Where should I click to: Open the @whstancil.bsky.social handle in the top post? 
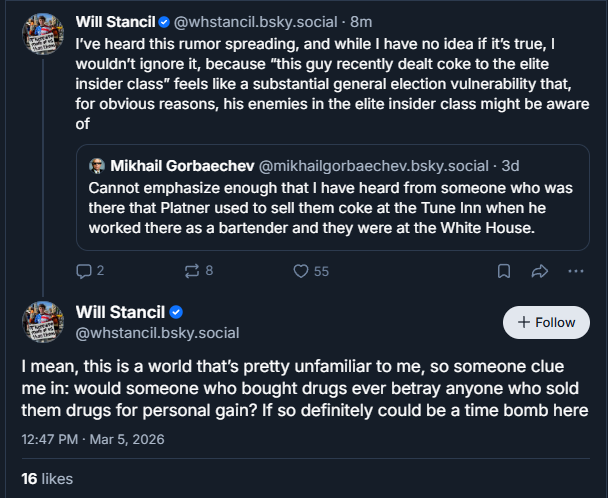coord(256,22)
